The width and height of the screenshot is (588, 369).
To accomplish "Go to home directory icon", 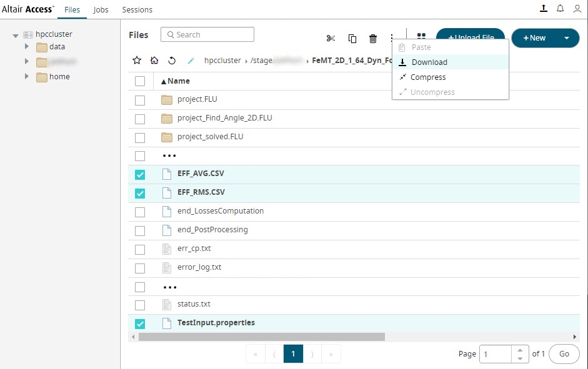I will pyautogui.click(x=154, y=61).
